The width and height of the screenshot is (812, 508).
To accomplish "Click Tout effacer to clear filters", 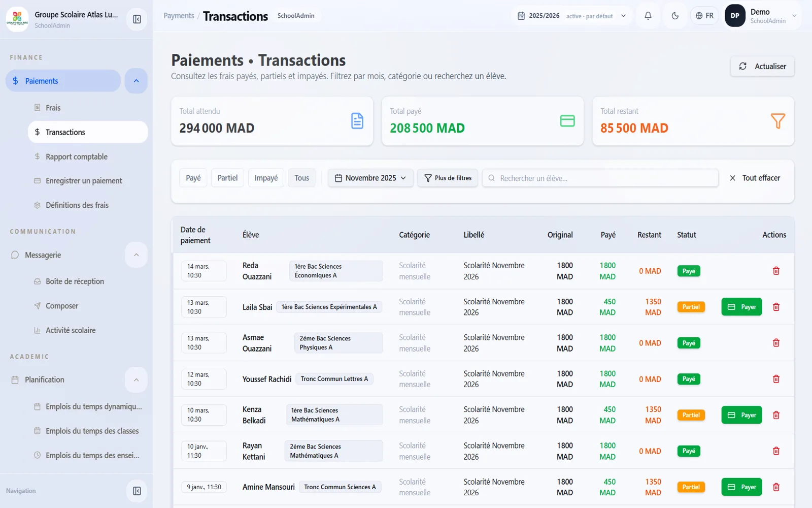I will coord(755,178).
